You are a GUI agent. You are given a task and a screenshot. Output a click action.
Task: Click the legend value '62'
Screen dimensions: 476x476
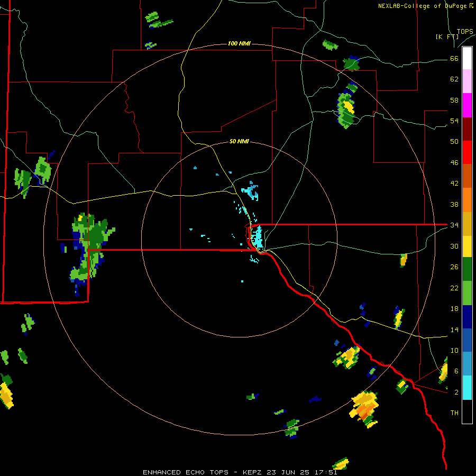click(x=454, y=79)
